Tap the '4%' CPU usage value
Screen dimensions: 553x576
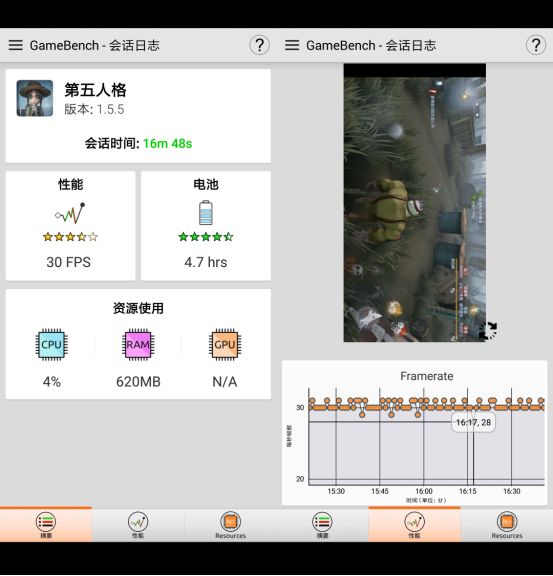coord(51,382)
